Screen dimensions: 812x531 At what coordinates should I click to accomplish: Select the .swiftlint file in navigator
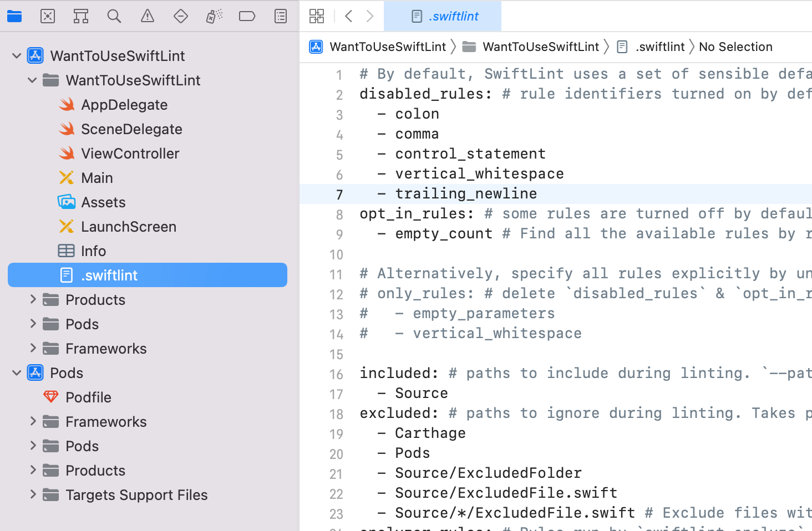(x=148, y=275)
